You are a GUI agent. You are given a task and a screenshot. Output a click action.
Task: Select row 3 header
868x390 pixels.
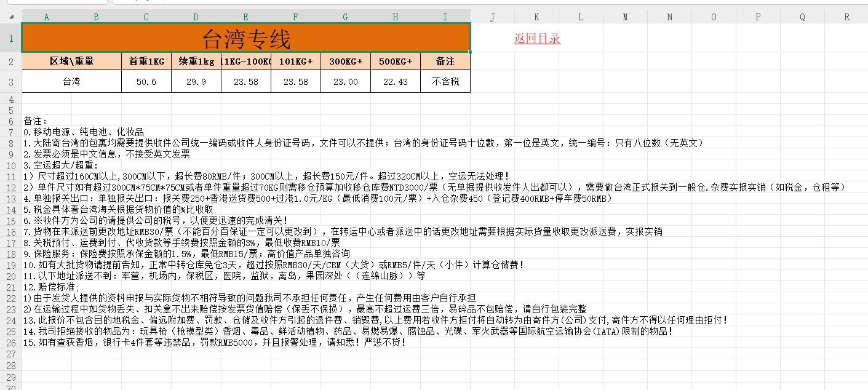11,81
